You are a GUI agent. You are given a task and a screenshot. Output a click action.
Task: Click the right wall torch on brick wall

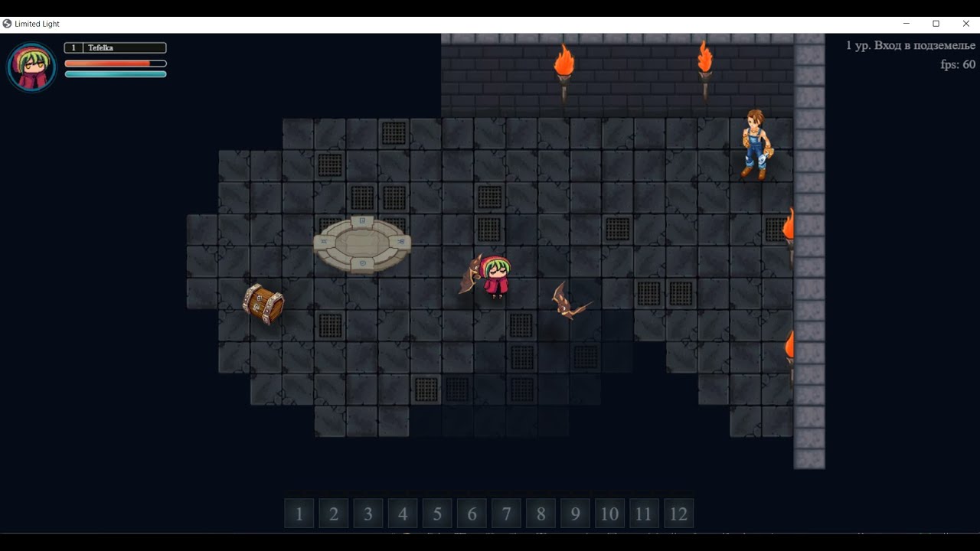pyautogui.click(x=705, y=70)
